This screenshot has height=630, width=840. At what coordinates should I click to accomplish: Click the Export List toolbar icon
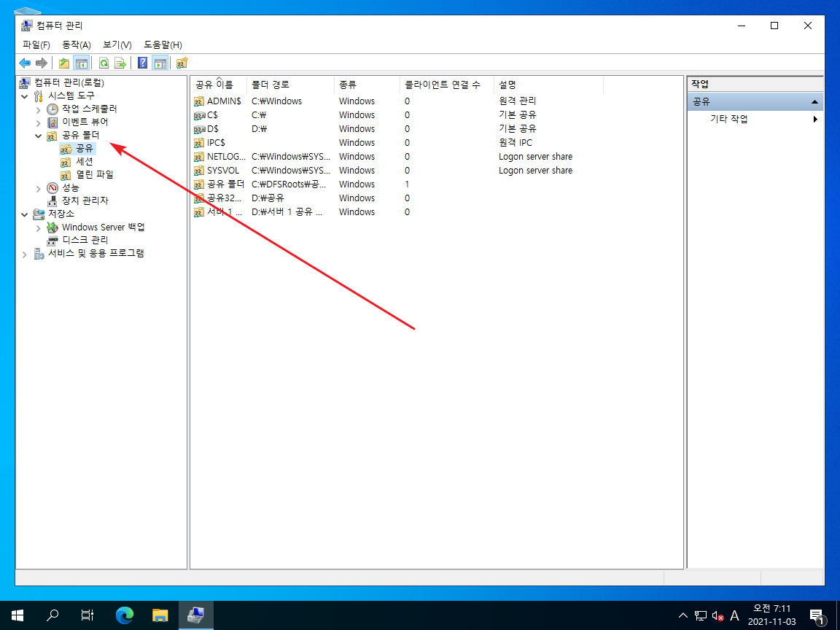(120, 63)
